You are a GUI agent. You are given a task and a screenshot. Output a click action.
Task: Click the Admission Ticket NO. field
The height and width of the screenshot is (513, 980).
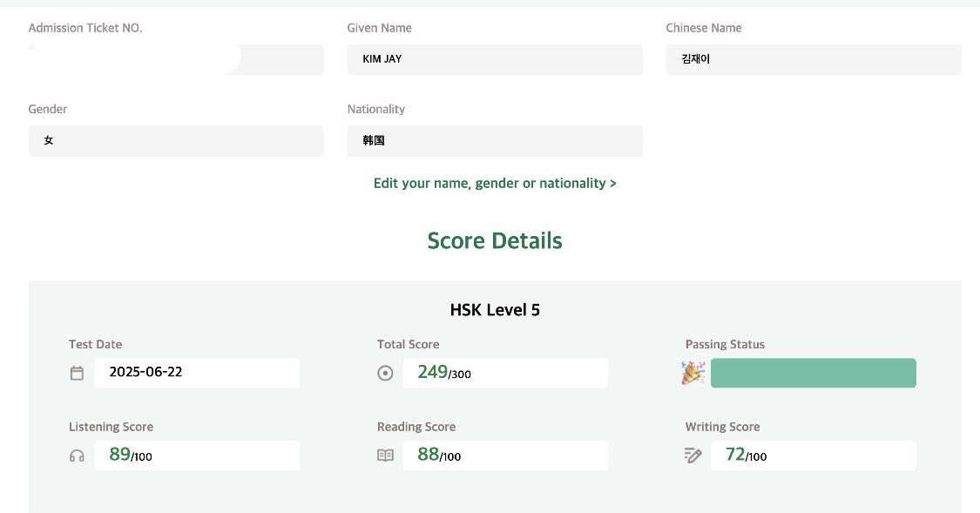coord(176,59)
